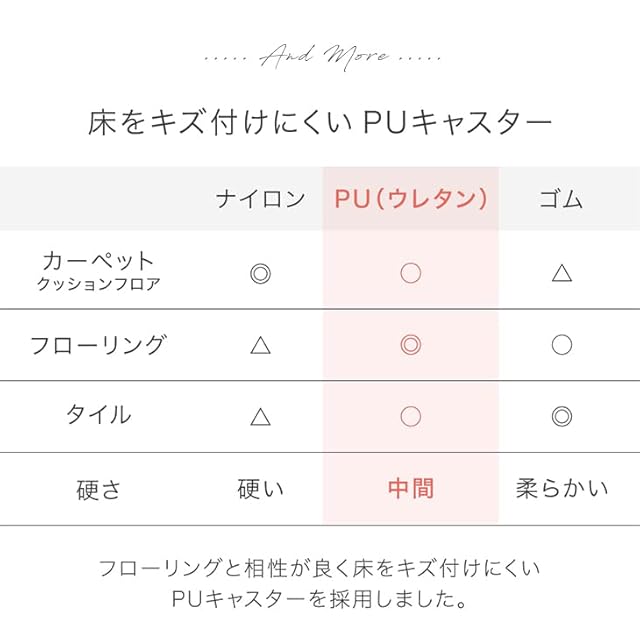Click the triangle for nylon on tile
Image resolution: width=640 pixels, height=640 pixels.
[x=260, y=416]
